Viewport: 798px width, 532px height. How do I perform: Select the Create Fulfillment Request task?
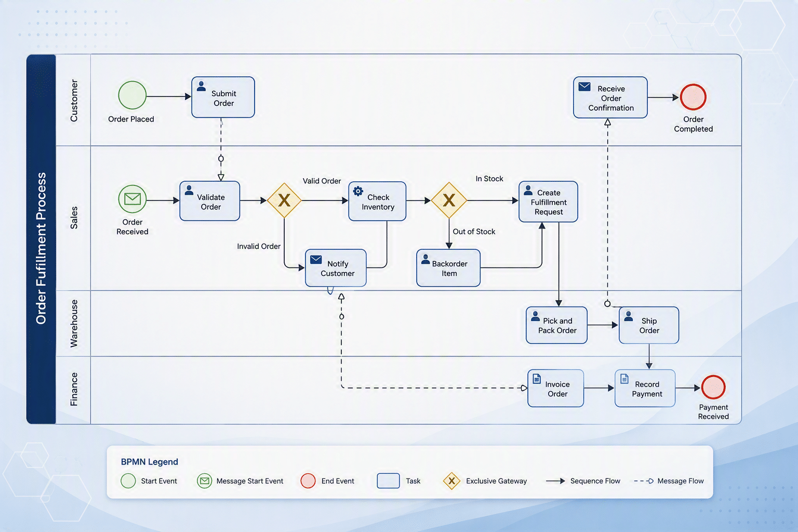click(x=548, y=202)
